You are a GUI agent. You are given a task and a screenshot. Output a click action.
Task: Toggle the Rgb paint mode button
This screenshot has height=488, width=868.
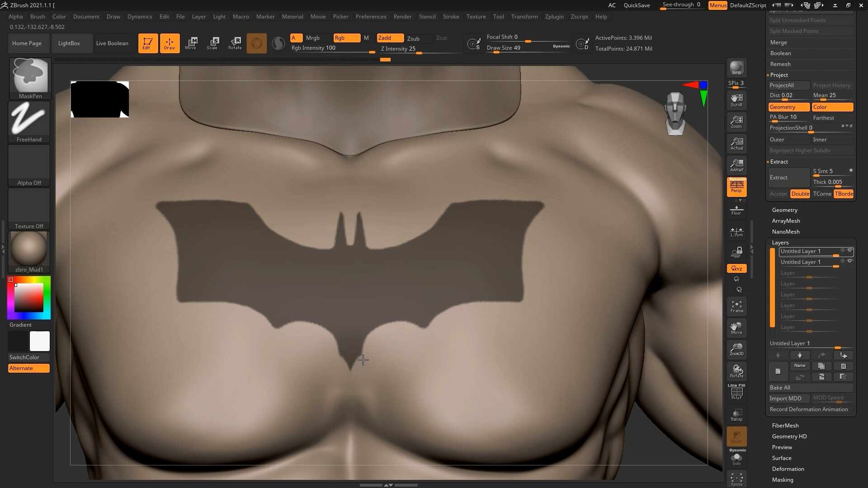click(x=347, y=38)
